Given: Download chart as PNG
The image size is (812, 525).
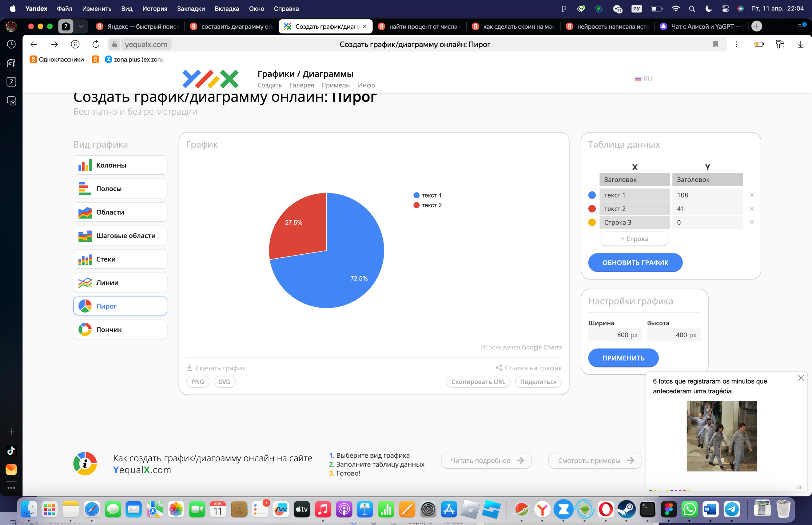Looking at the screenshot, I should 198,382.
